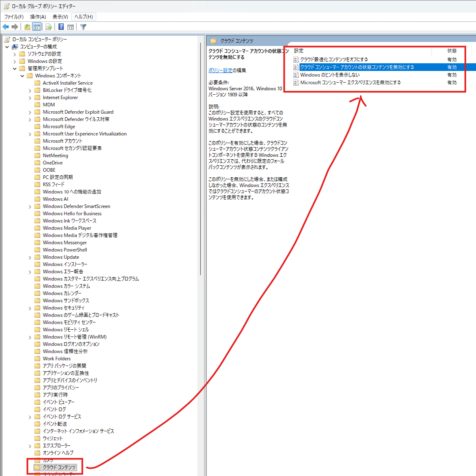Select the オンライン ヘルプ tree item
Image resolution: width=476 pixels, height=476 pixels.
pyautogui.click(x=58, y=453)
